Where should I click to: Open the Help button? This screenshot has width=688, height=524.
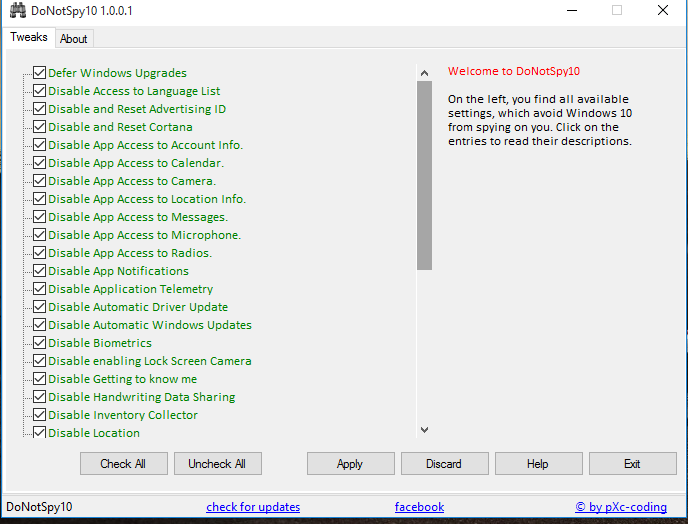538,463
